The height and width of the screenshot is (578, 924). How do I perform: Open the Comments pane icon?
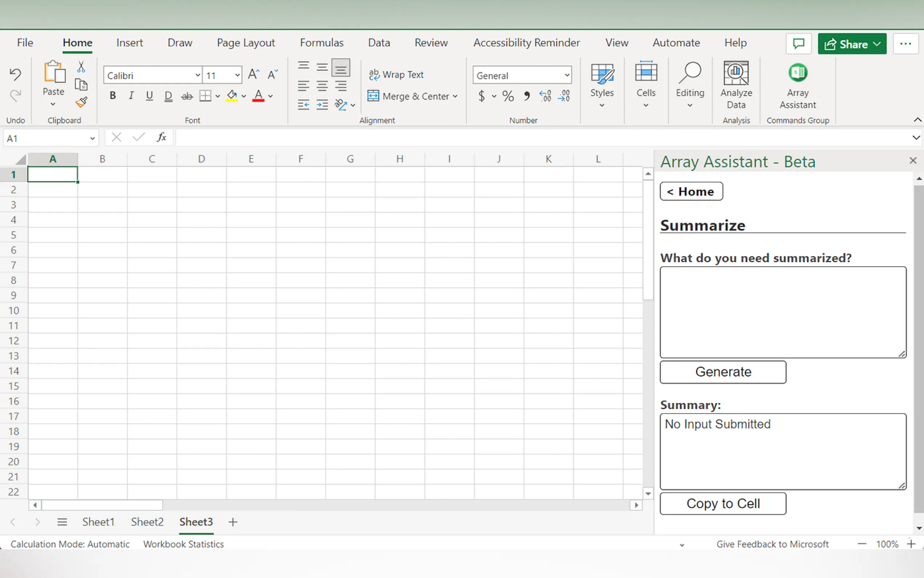pyautogui.click(x=798, y=44)
